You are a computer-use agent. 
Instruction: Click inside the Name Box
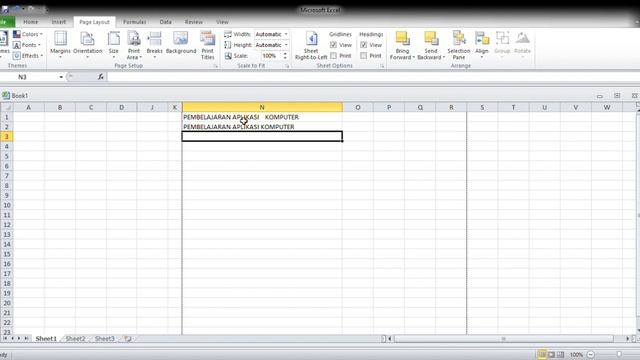29,77
